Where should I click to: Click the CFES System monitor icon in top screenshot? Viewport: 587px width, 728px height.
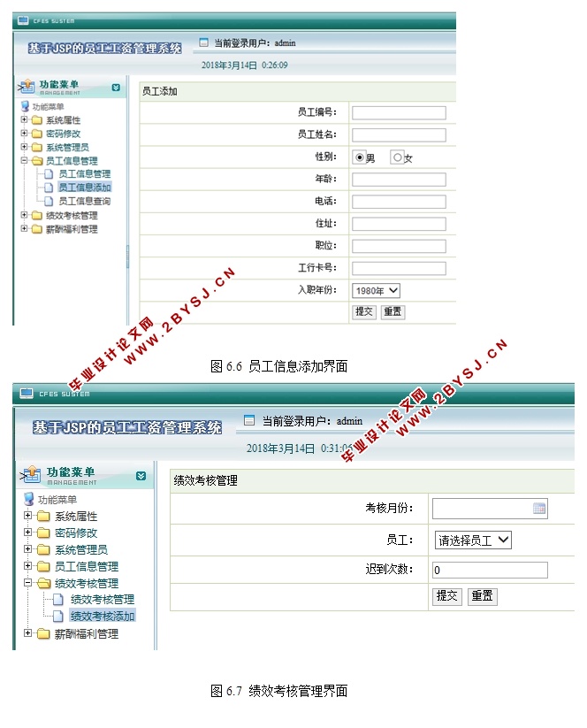point(23,20)
